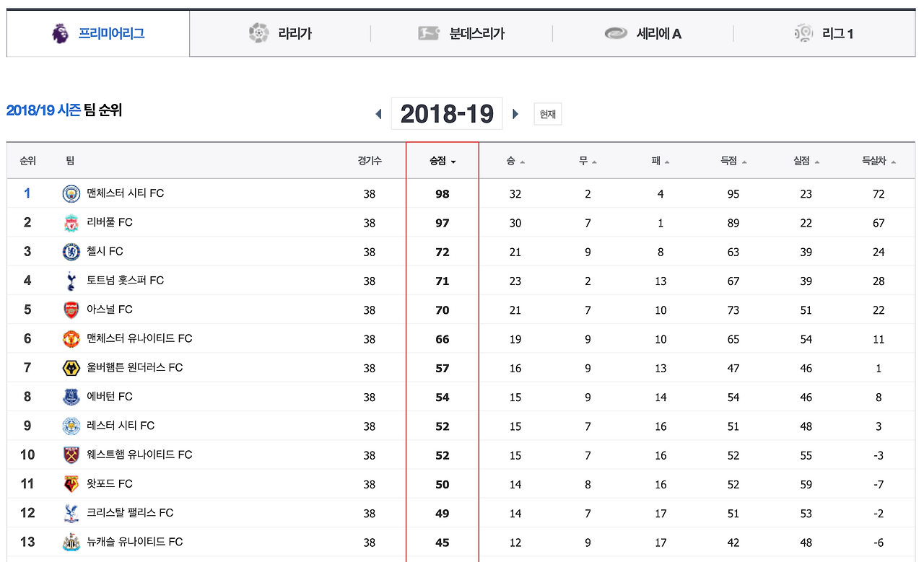
Task: Go to previous season with left arrow
Action: [378, 114]
